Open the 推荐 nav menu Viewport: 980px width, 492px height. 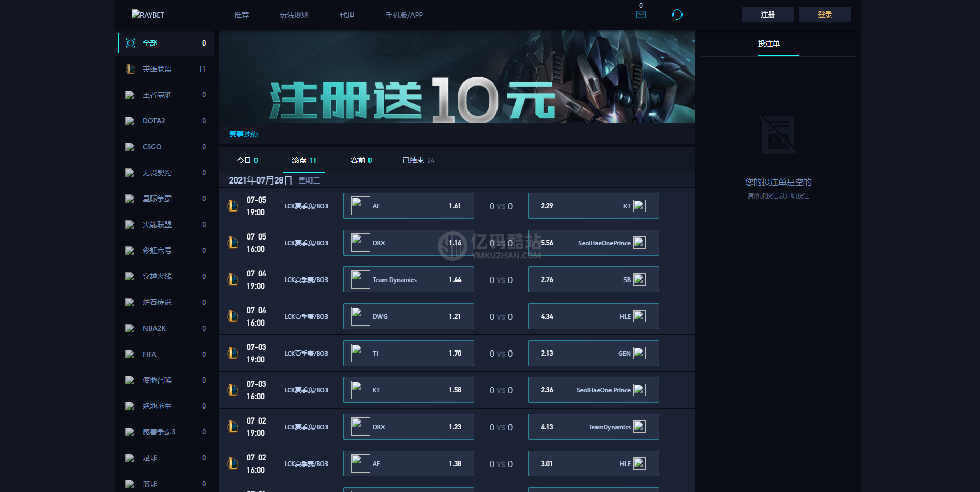(242, 15)
